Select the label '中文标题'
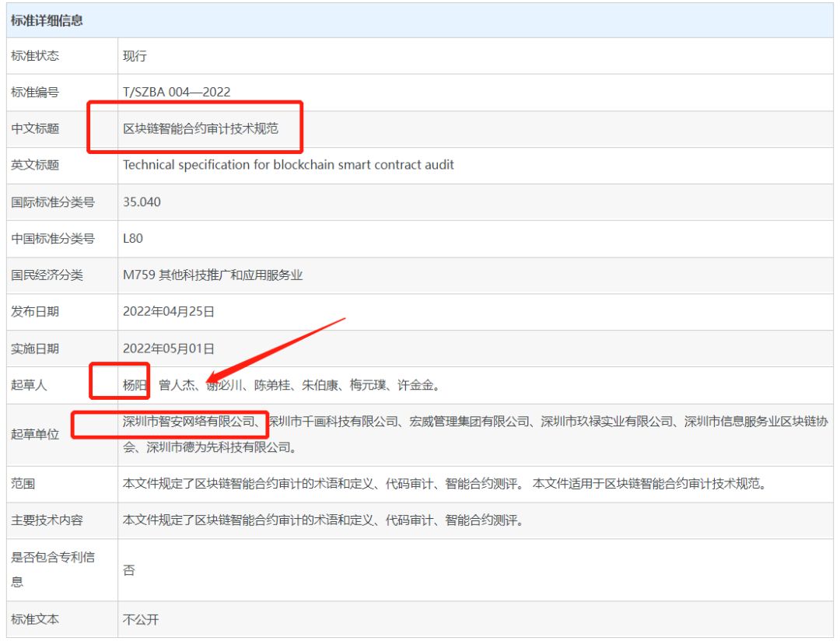Image resolution: width=840 pixels, height=641 pixels. [x=35, y=128]
